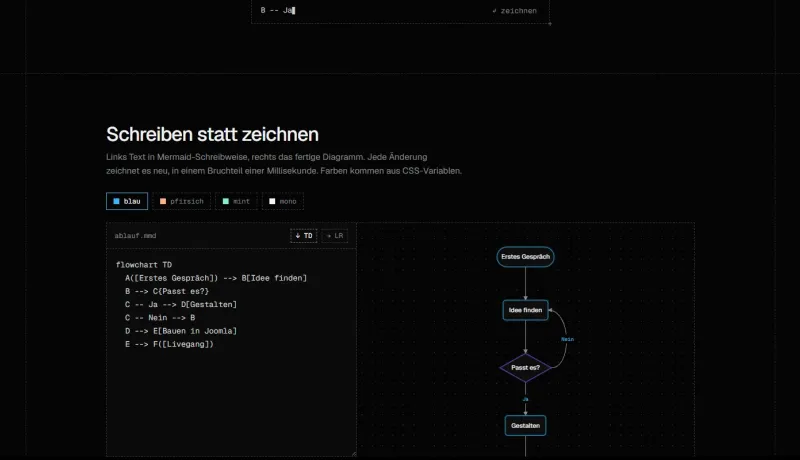Switch diagram direction to TD
The height and width of the screenshot is (460, 800).
304,236
